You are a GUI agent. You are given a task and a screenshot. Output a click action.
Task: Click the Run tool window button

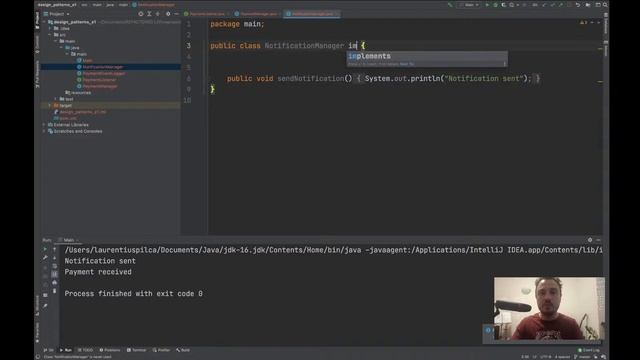66,350
